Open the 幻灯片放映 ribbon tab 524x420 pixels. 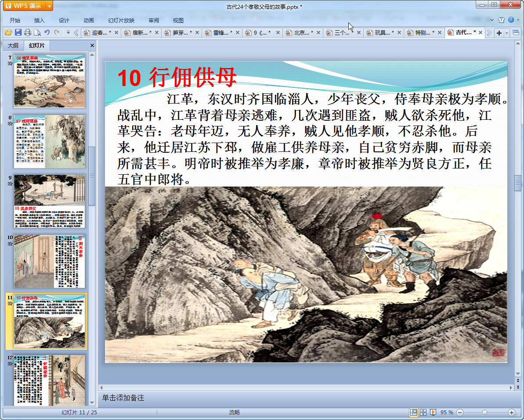pyautogui.click(x=121, y=20)
